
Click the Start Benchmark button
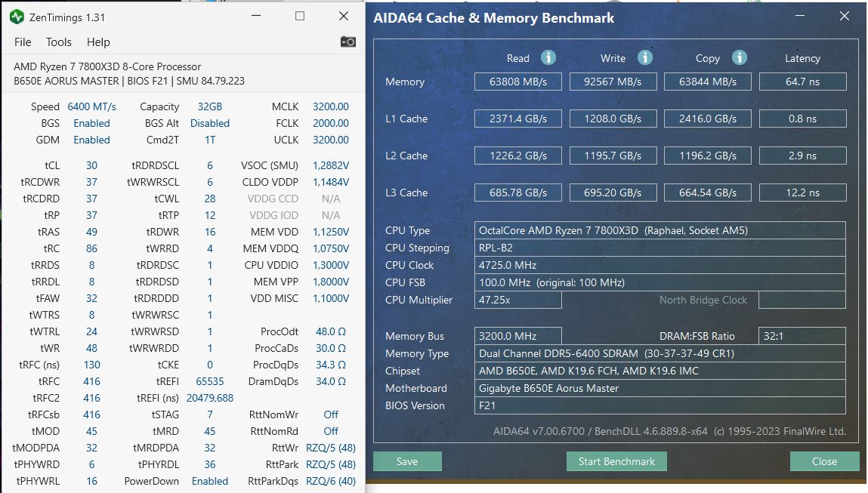[x=616, y=461]
